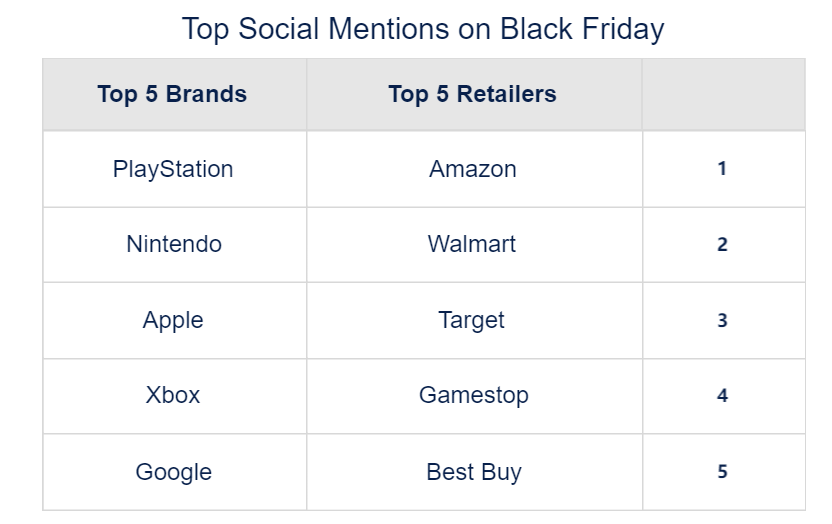Select the Walmart retailer entry
Image resolution: width=832 pixels, height=524 pixels.
pyautogui.click(x=472, y=244)
